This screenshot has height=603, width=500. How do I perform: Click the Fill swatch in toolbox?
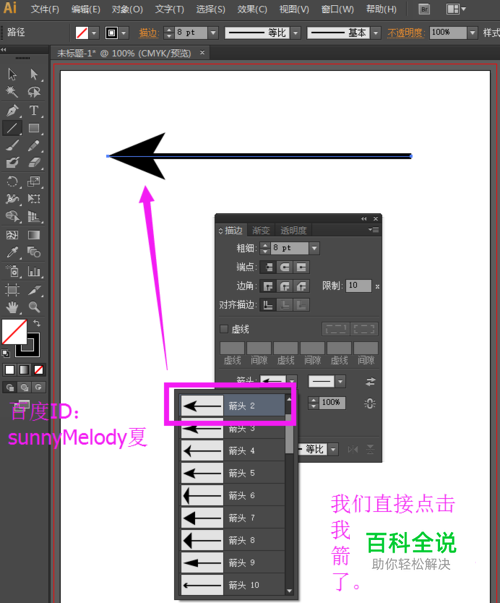(x=14, y=331)
